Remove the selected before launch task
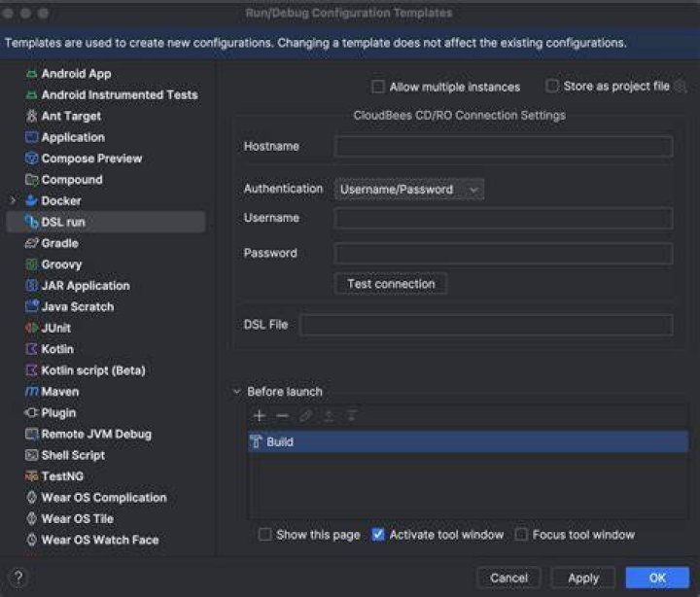This screenshot has width=700, height=597. (x=282, y=416)
